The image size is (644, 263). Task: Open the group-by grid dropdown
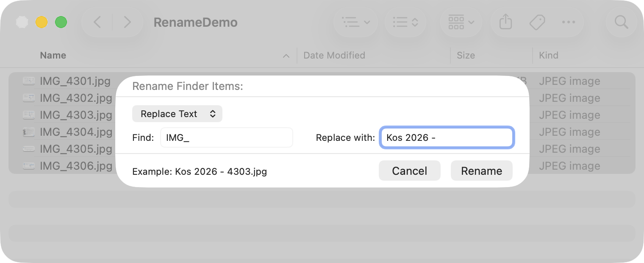pyautogui.click(x=461, y=22)
